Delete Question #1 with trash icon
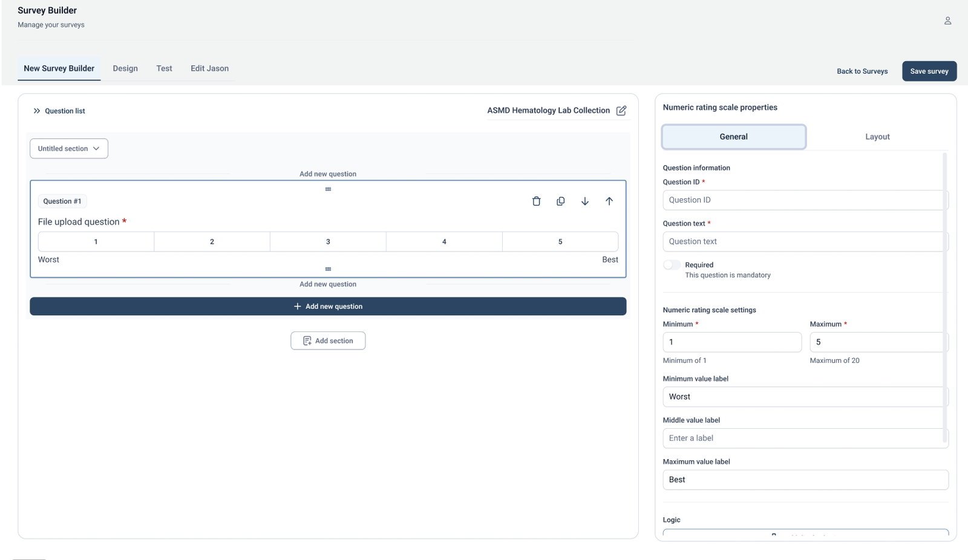968x560 pixels. (x=536, y=201)
